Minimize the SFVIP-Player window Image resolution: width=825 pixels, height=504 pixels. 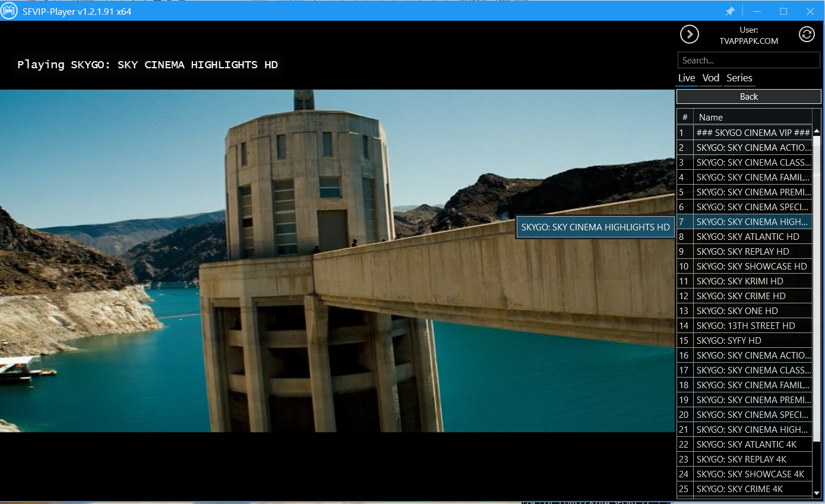pos(757,11)
